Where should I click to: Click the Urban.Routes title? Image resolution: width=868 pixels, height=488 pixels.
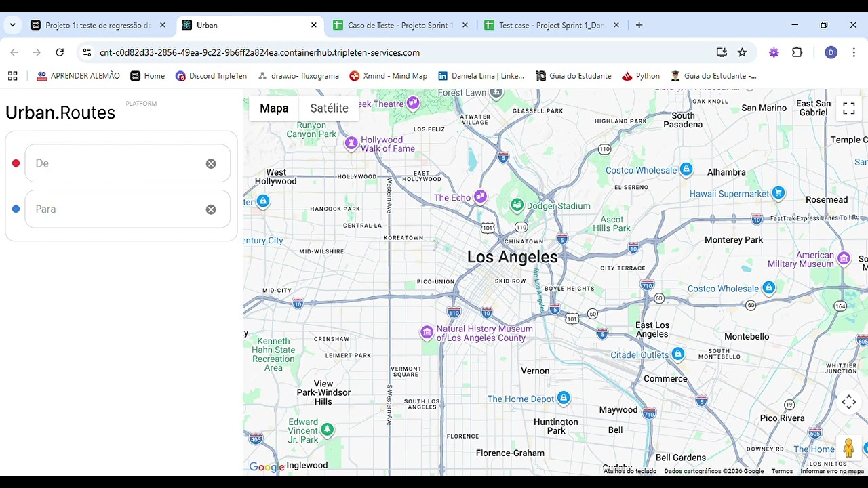pyautogui.click(x=60, y=113)
